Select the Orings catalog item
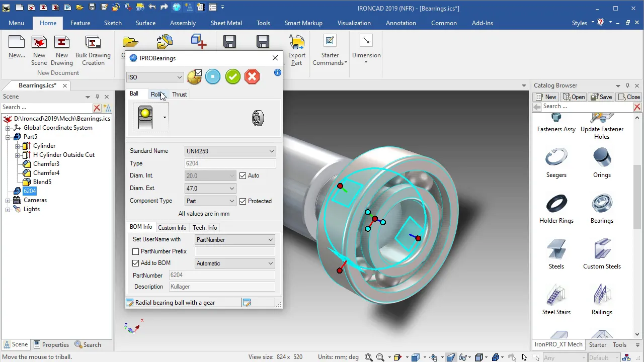This screenshot has height=362, width=644. (602, 163)
